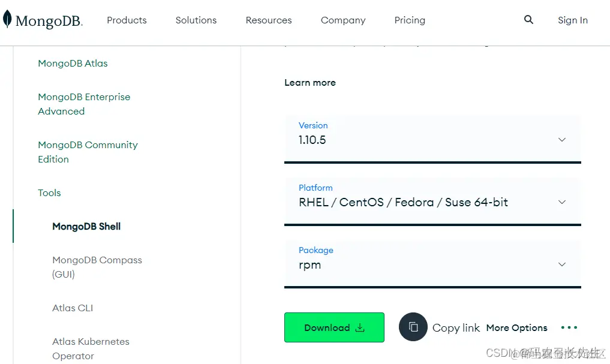610x364 pixels.
Task: Go to the Pricing page
Action: click(410, 20)
